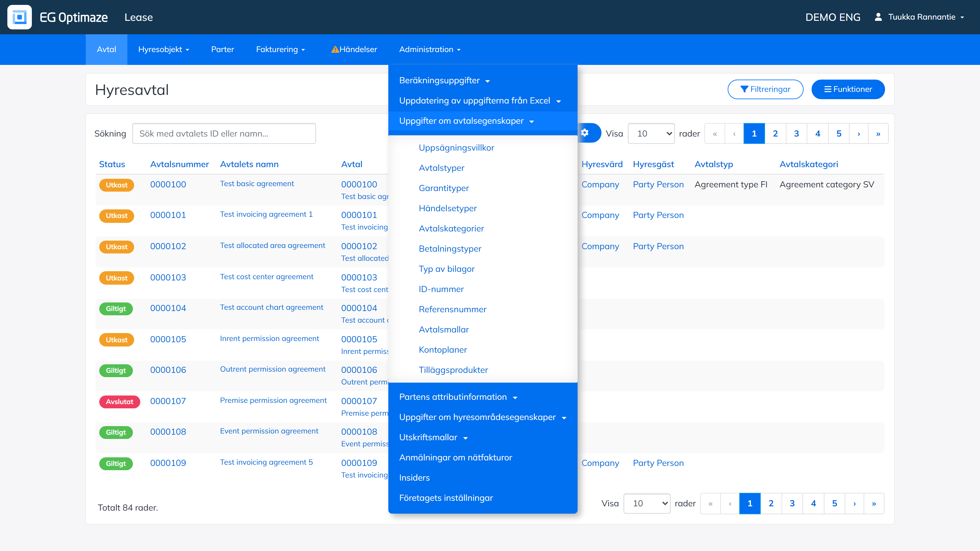Sort by the Avtalskategori column header

809,164
